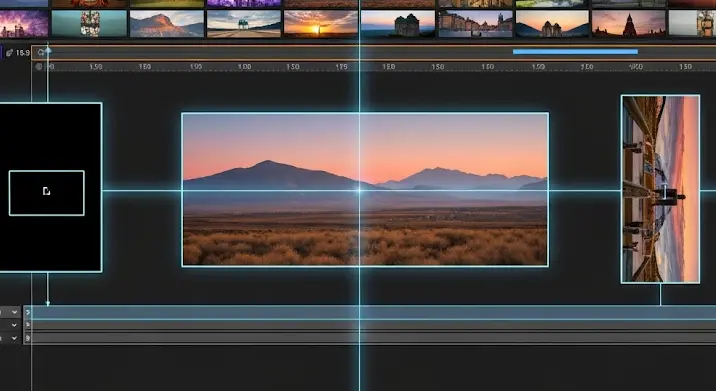
Task: Select the city buildings under blue sky thumbnail
Action: pos(475,24)
